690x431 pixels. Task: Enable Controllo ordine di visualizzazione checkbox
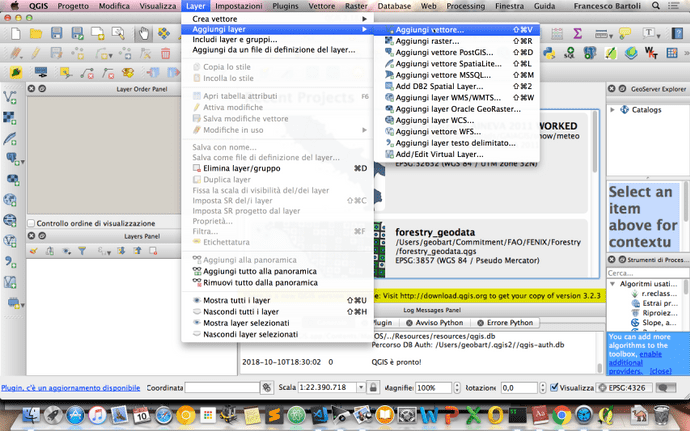point(31,223)
